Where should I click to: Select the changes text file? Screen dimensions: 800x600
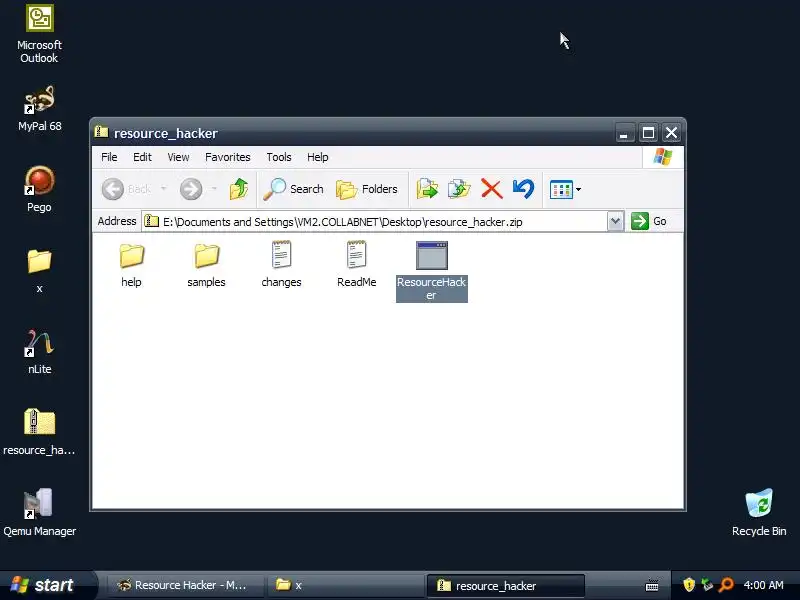pyautogui.click(x=281, y=265)
